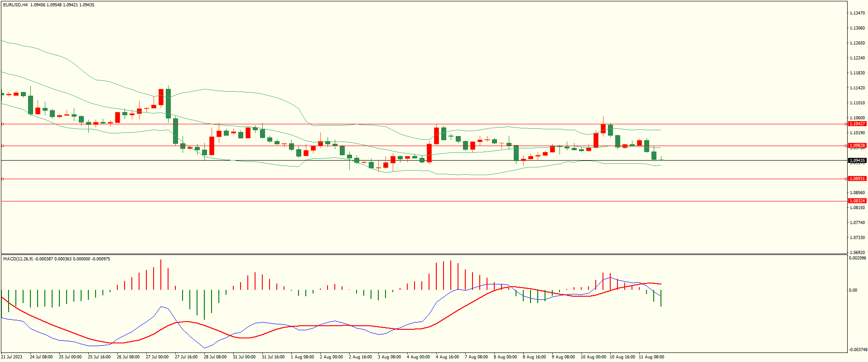868x362 pixels.
Task: Click the 0.002096 MACD scale value
Action: (857, 258)
